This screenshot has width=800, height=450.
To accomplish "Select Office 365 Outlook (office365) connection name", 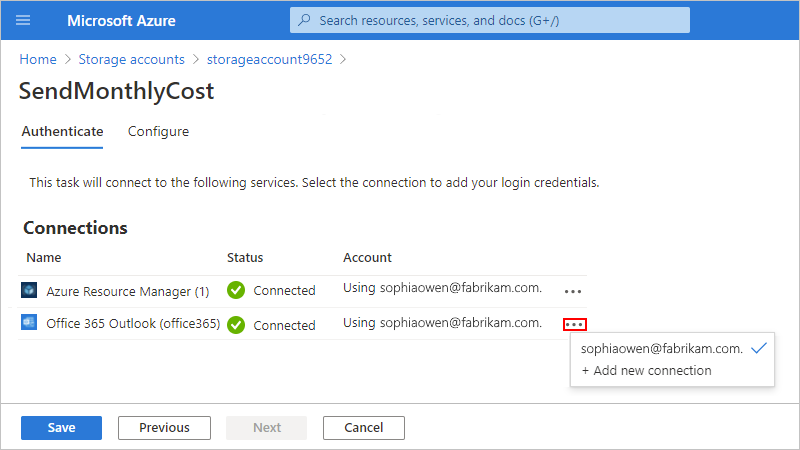I will point(133,323).
